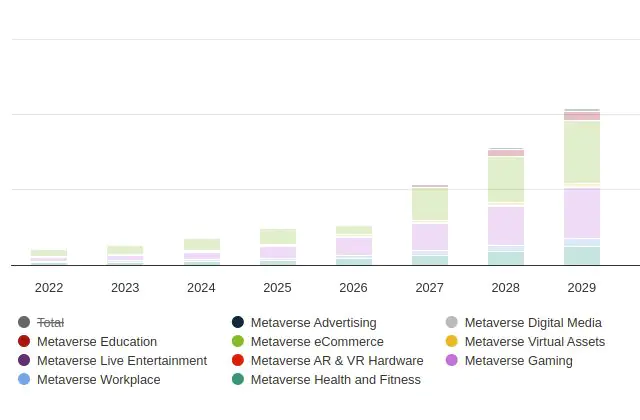Click the 2029 bar's teal bottom segment
This screenshot has height=420, width=640.
pos(582,256)
